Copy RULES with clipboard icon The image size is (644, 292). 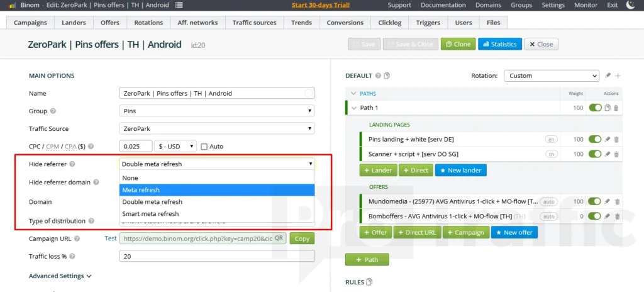click(369, 282)
